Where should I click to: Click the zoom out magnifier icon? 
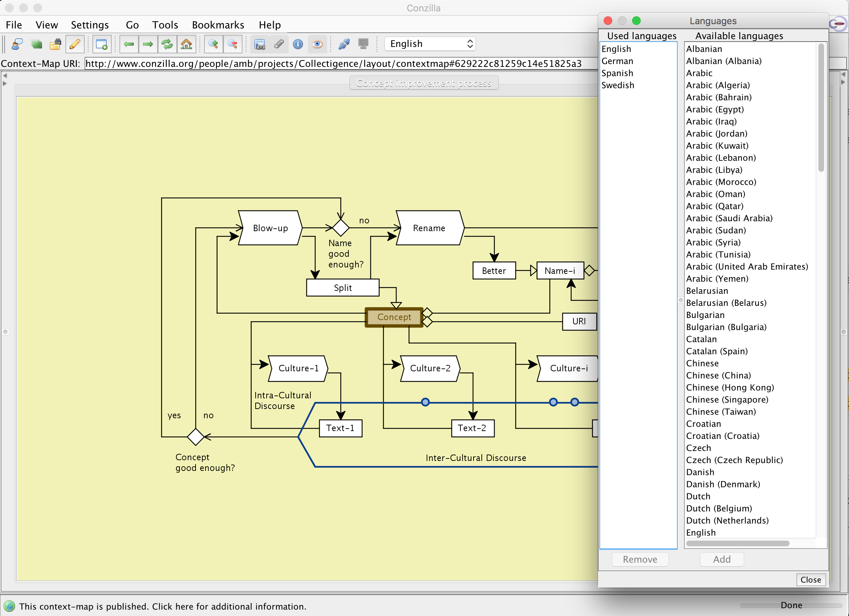click(x=233, y=44)
